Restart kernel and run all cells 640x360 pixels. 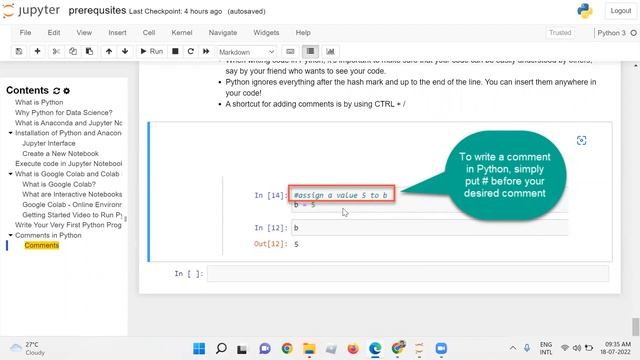(206, 51)
